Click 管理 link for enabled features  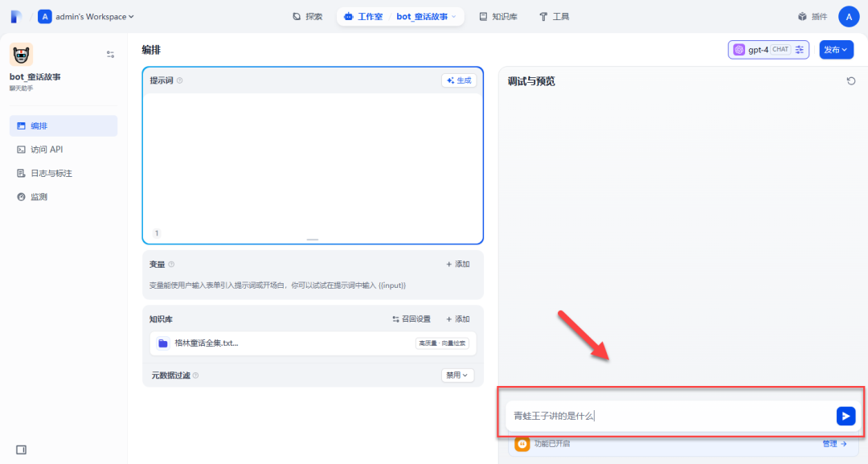coord(834,444)
